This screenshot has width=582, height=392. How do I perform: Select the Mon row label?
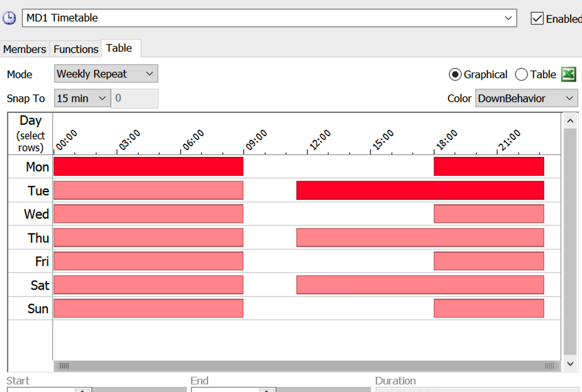tap(37, 167)
